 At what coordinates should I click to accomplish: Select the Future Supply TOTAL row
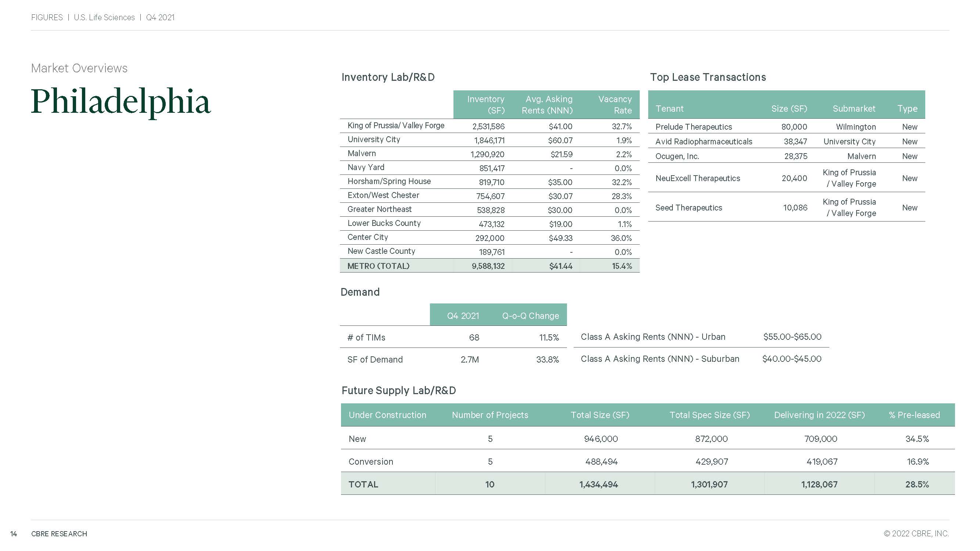363,484
